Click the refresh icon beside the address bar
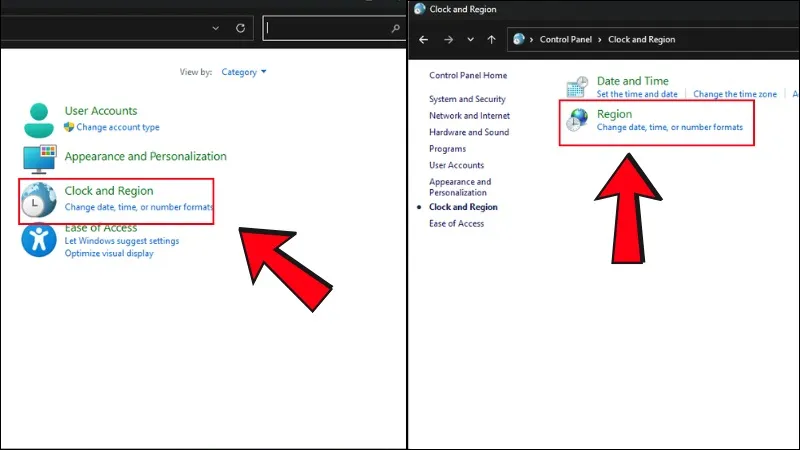This screenshot has height=450, width=800. (x=240, y=29)
